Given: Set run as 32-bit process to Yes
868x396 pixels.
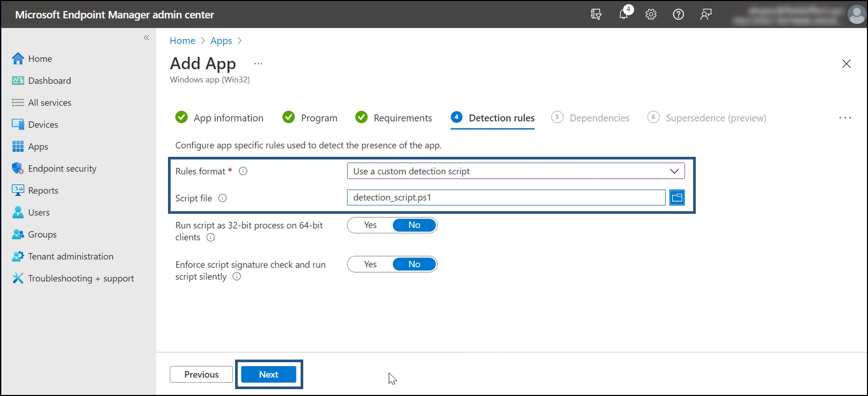Looking at the screenshot, I should [x=370, y=225].
